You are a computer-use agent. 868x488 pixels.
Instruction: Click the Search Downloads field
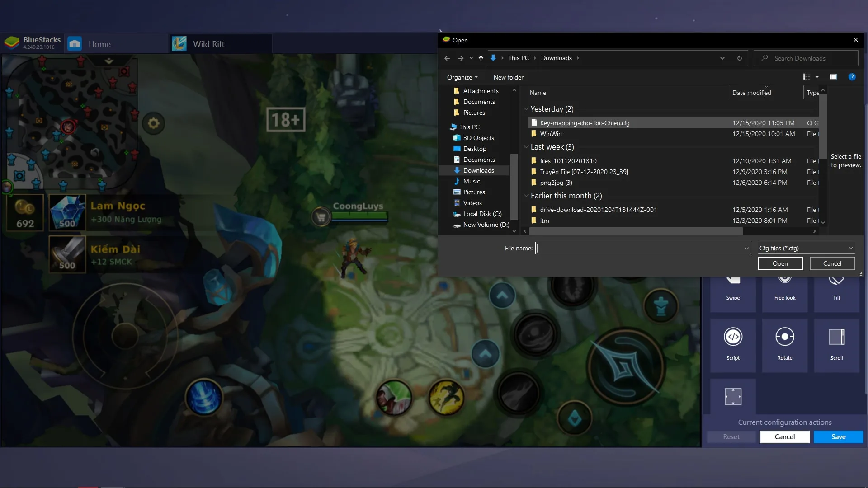pyautogui.click(x=806, y=58)
